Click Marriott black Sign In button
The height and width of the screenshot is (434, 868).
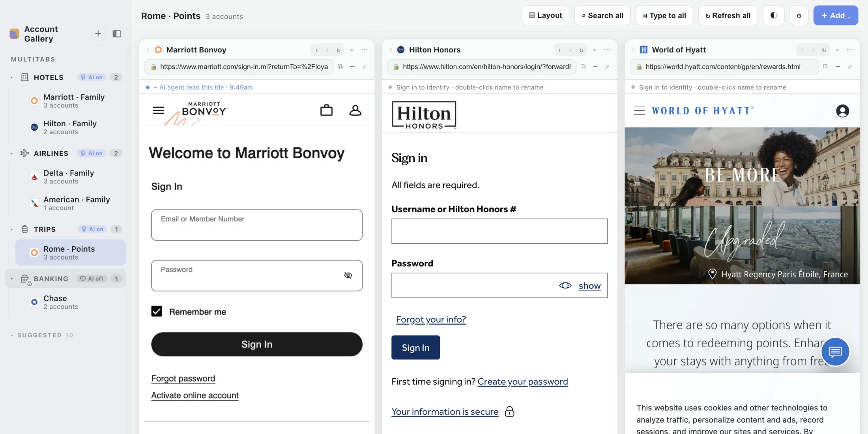coord(257,344)
